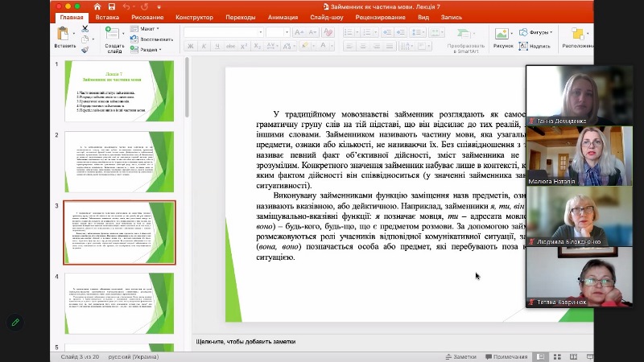The width and height of the screenshot is (644, 362).
Task: Click the Paste (Вставить) icon
Action: coord(64,35)
